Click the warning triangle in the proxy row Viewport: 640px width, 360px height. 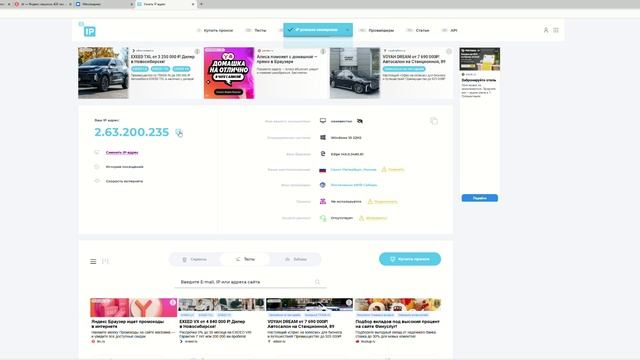tap(370, 201)
